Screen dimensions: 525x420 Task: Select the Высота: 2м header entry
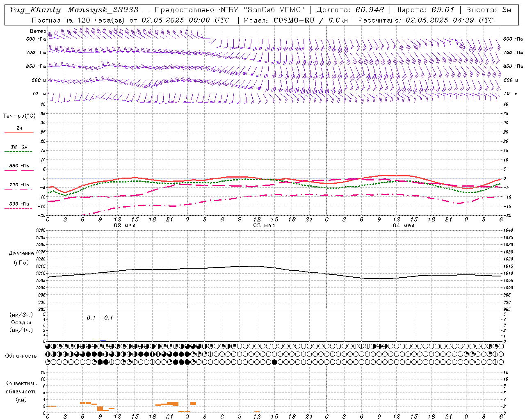point(488,10)
